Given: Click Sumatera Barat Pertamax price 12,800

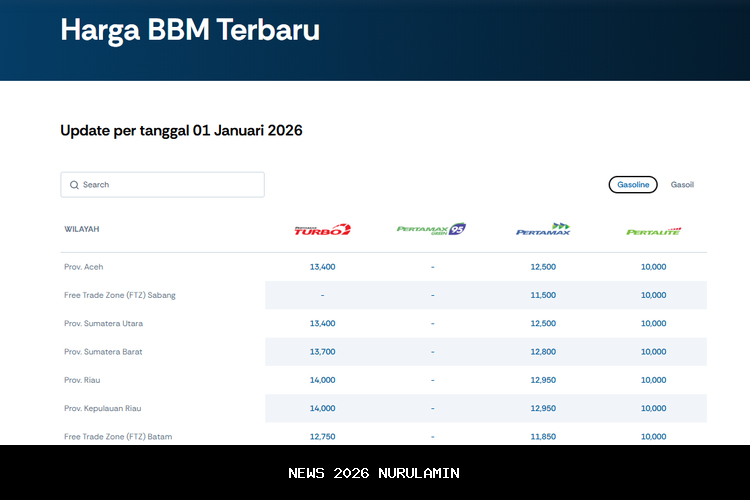Looking at the screenshot, I should click(543, 352).
